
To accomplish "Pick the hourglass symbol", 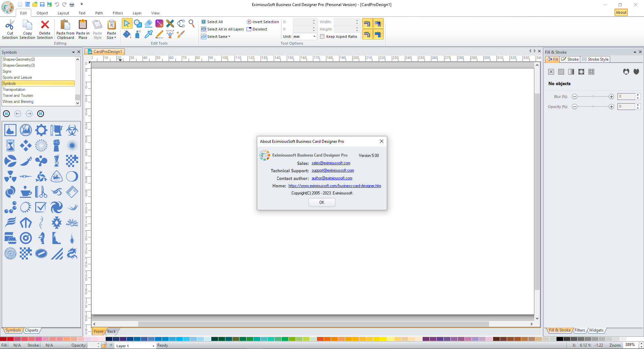I will 10,146.
